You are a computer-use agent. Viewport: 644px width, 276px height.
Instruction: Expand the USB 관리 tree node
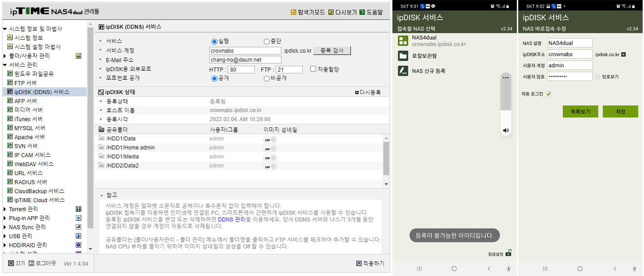5,236
